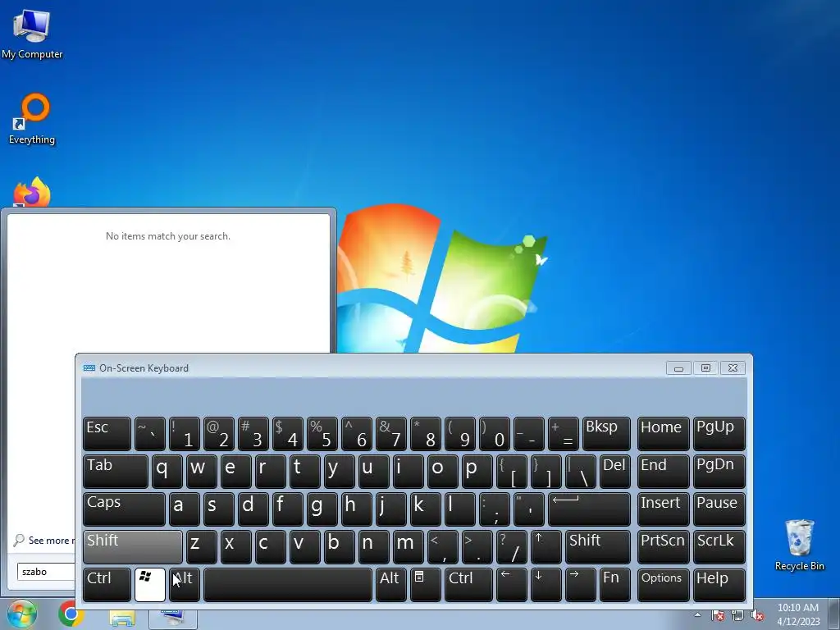Click the backslash pipe key
Screen dimensions: 840x630
pyautogui.click(x=580, y=472)
